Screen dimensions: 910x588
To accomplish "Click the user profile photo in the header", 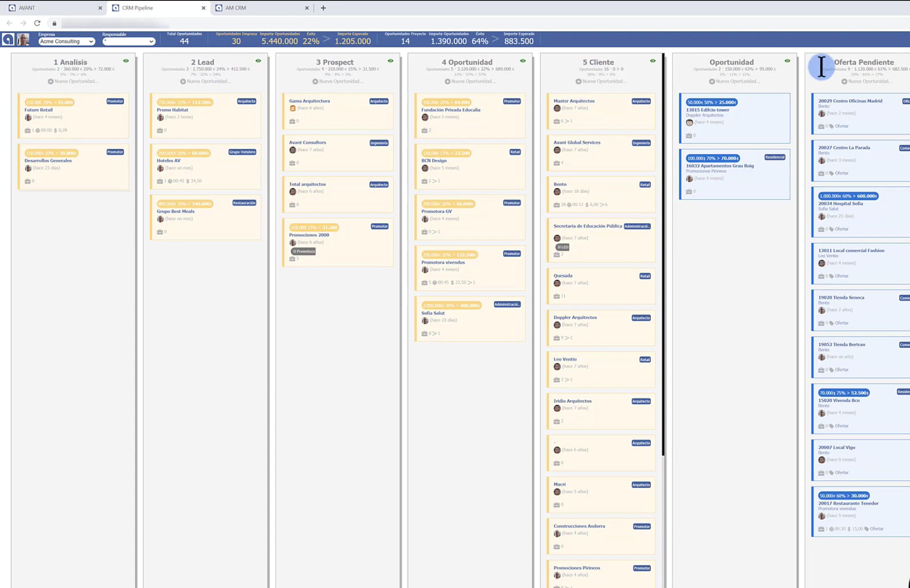I will [x=23, y=39].
